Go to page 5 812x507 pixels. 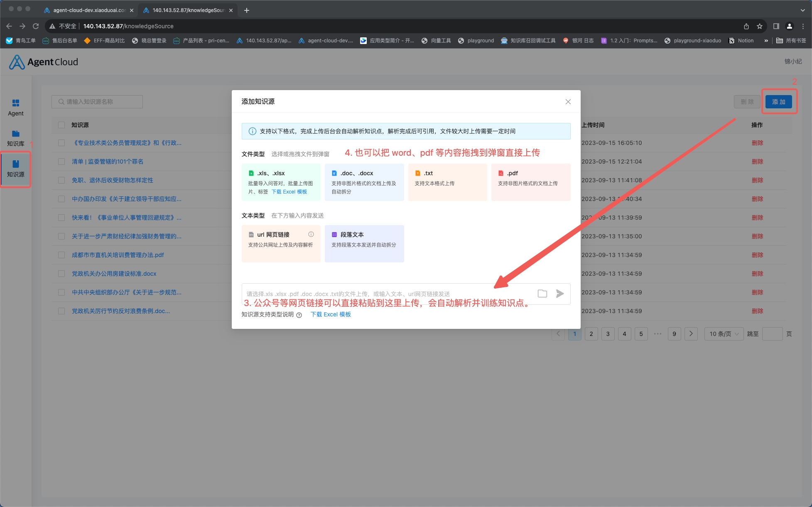[641, 334]
